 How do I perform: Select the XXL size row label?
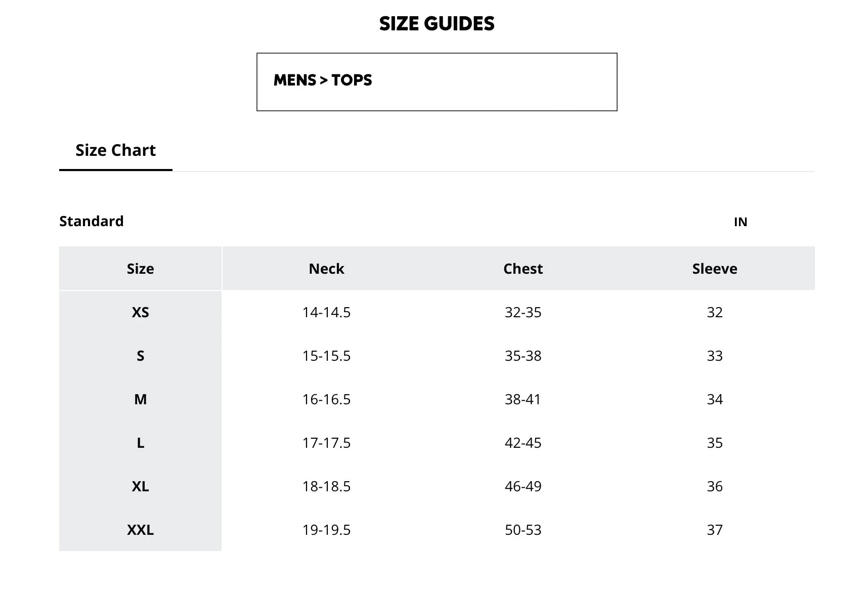(x=140, y=530)
